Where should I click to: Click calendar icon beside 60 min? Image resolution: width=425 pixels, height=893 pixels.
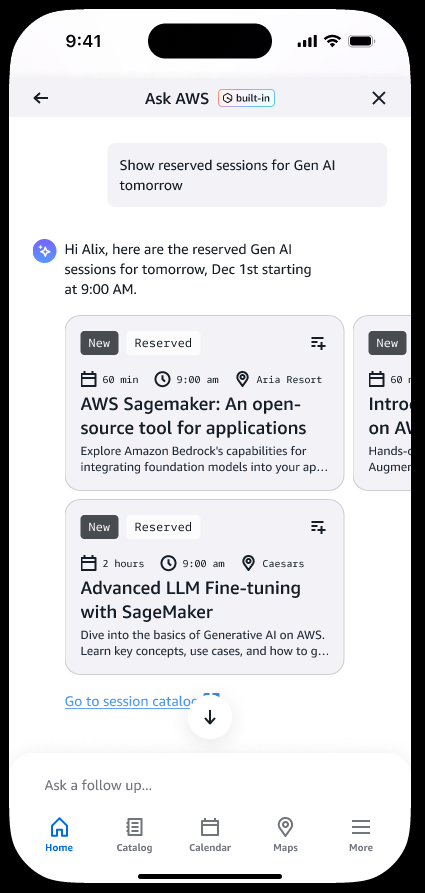(x=88, y=379)
